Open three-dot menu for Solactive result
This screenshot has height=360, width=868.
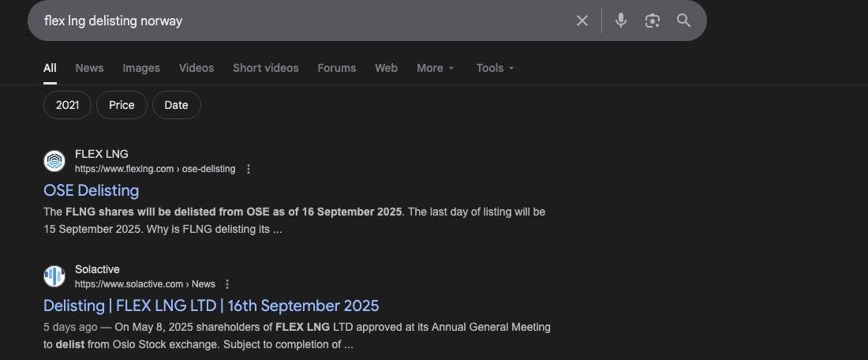point(227,284)
